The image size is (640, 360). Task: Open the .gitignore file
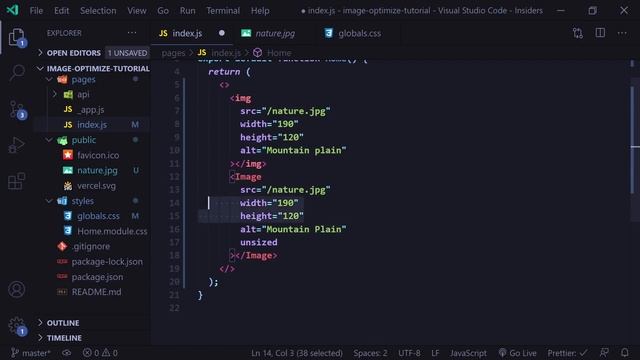(x=91, y=246)
